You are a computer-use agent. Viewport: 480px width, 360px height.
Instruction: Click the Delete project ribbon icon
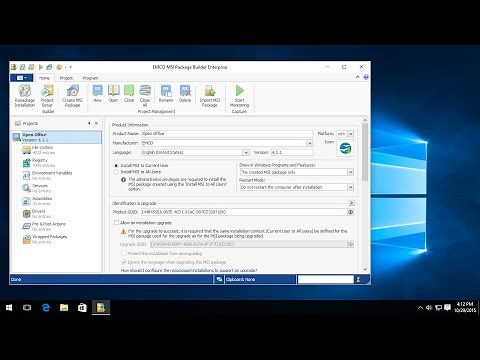point(185,93)
